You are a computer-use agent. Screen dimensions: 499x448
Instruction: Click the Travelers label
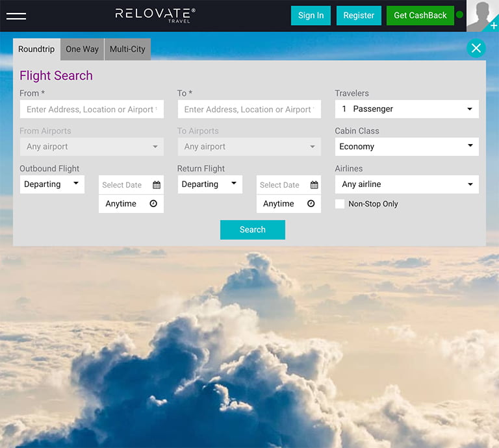(x=352, y=93)
